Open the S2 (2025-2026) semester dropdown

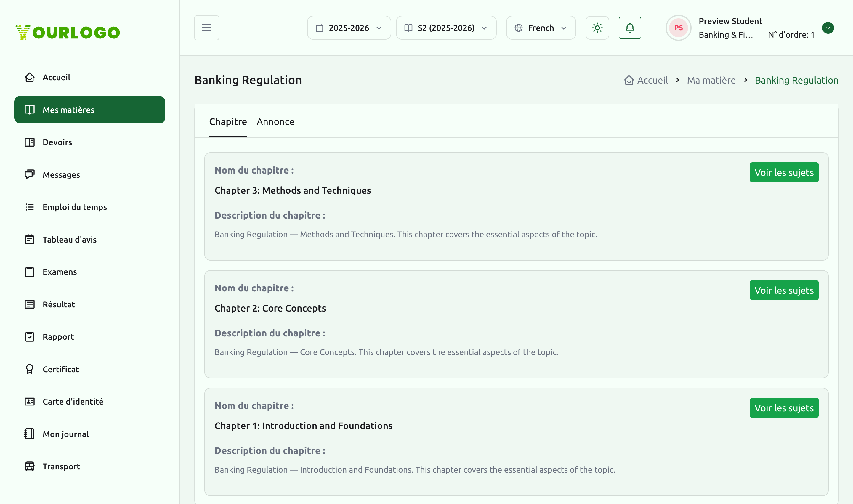(x=446, y=28)
